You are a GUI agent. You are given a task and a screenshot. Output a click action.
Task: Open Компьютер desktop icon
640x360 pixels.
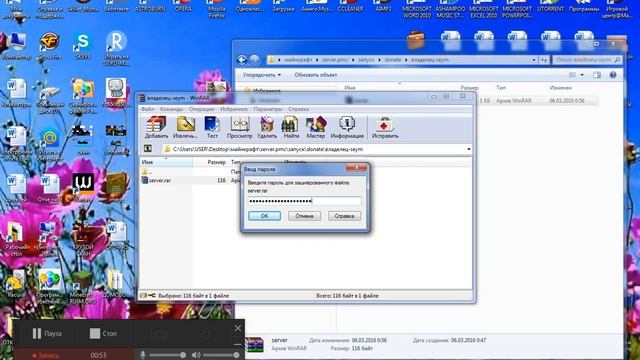(16, 46)
